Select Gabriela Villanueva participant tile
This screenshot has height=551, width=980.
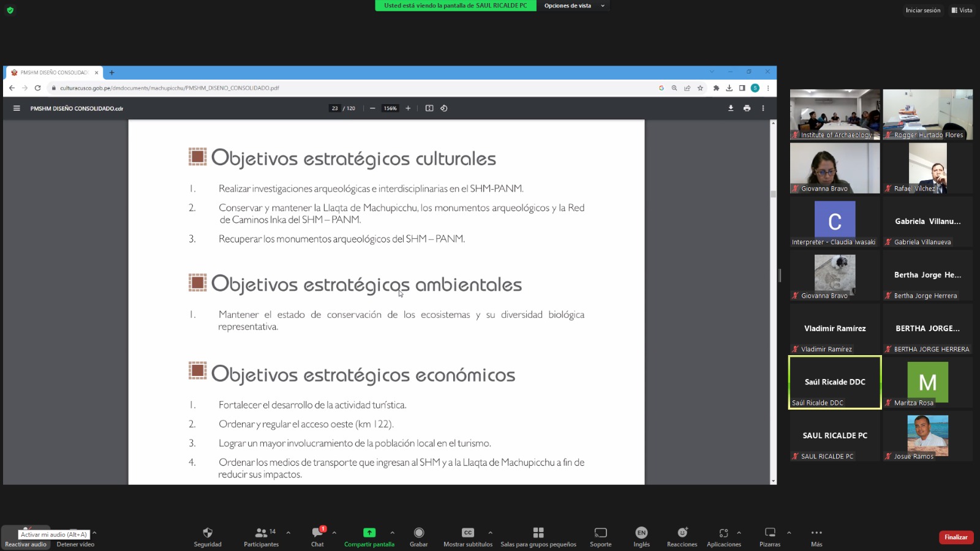tap(928, 222)
